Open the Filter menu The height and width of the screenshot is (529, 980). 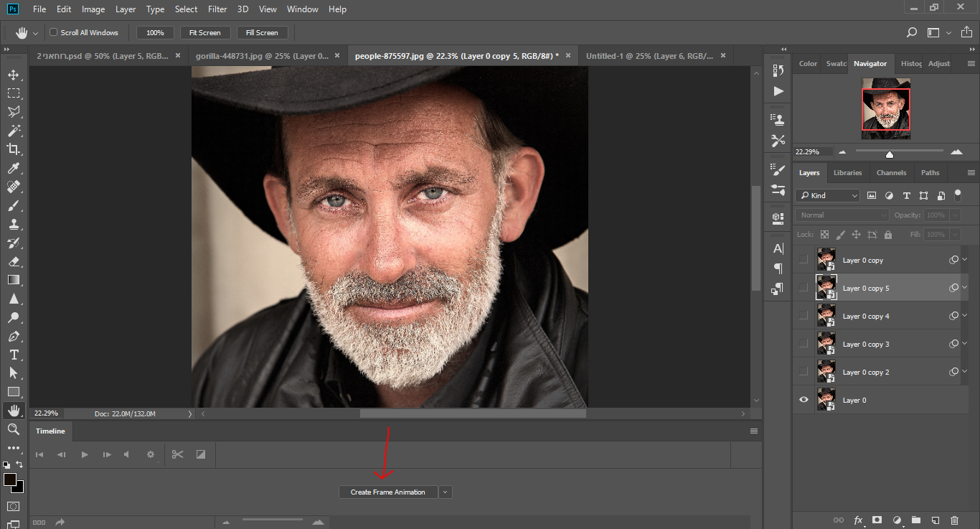tap(217, 9)
